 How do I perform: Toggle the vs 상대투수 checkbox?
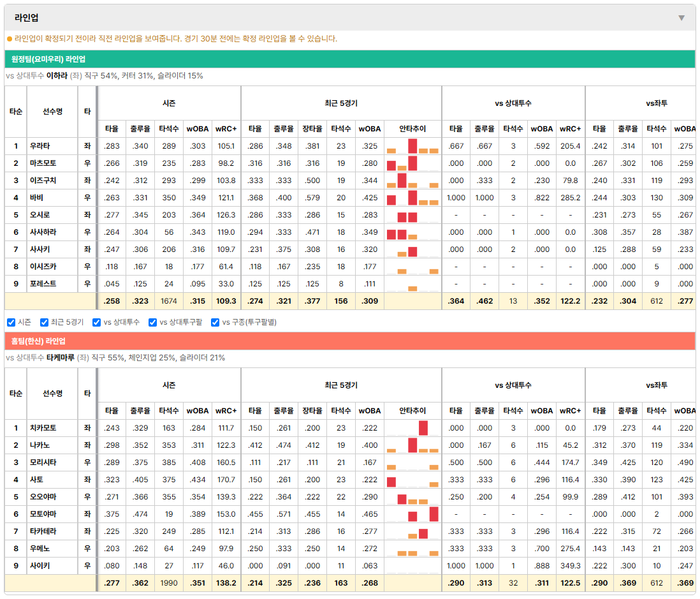(x=96, y=323)
